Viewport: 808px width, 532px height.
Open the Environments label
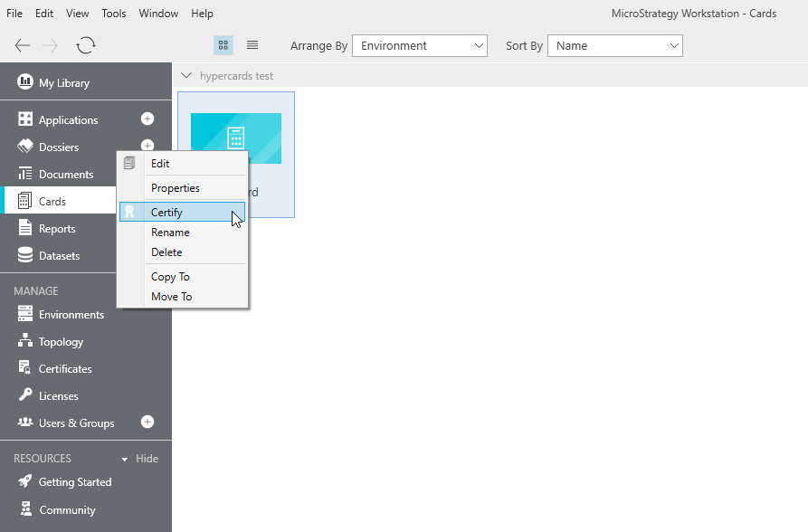pyautogui.click(x=71, y=315)
